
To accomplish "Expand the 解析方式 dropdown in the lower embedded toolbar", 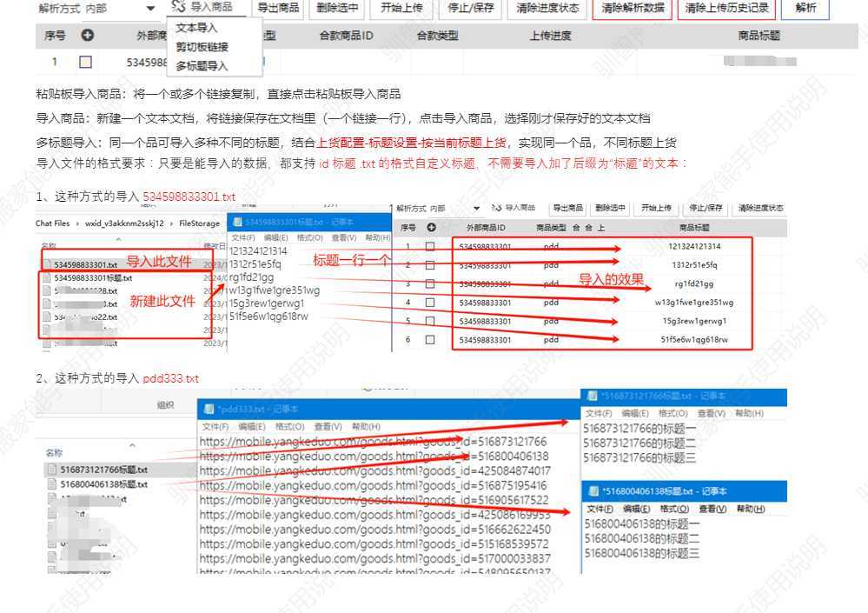I will (476, 209).
